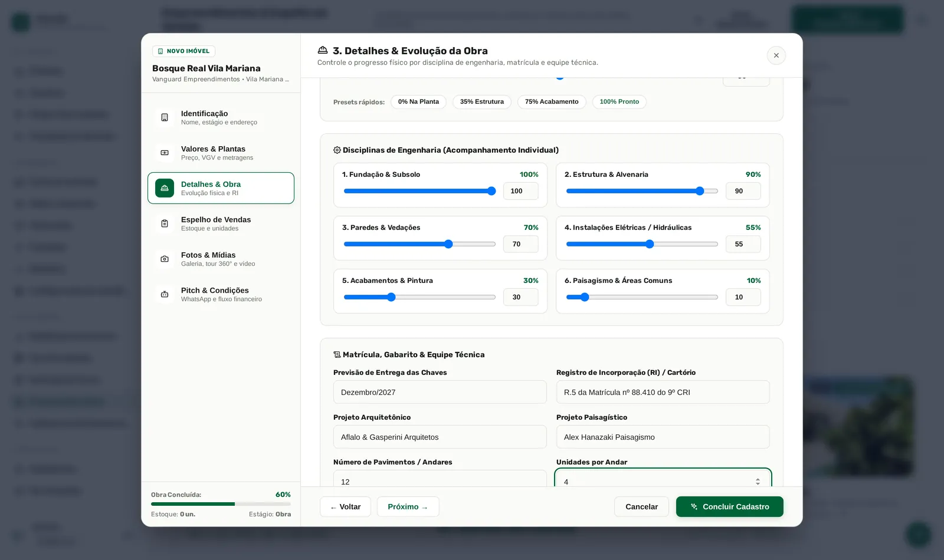
Task: Click the Unidades por Andar stepper arrows
Action: point(758,482)
